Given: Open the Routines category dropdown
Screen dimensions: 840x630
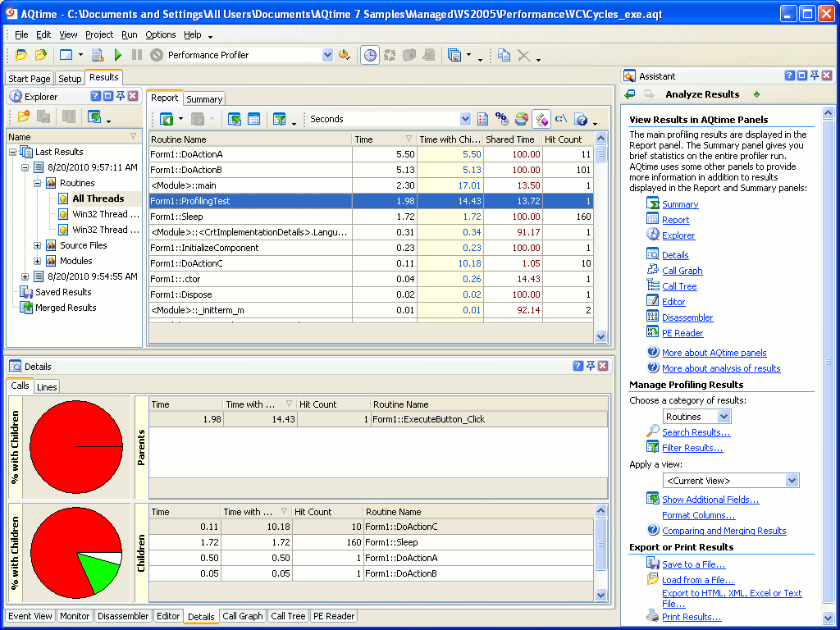Looking at the screenshot, I should [x=724, y=416].
